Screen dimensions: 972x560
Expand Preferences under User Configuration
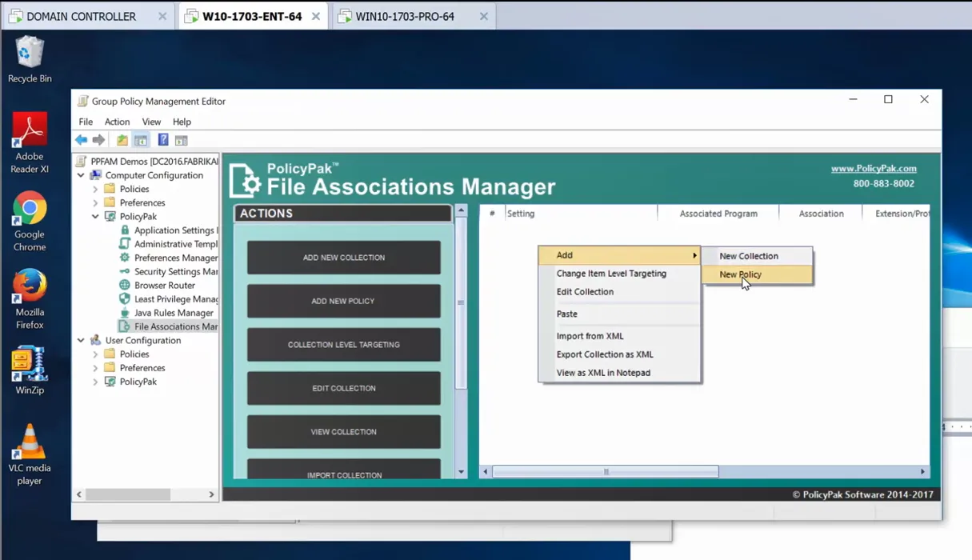(96, 368)
